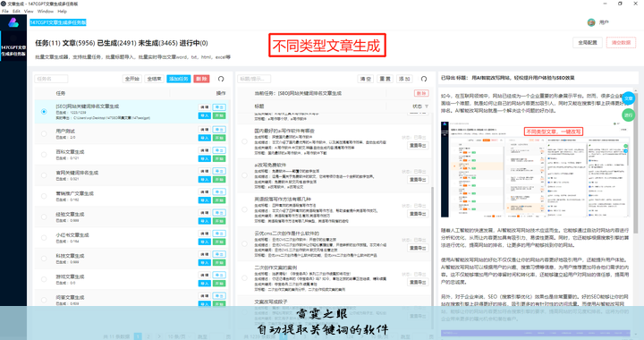Viewport: 644px width, 340px height.
Task: Click white edit button for 营销推广文章生成
Action: 204,191
